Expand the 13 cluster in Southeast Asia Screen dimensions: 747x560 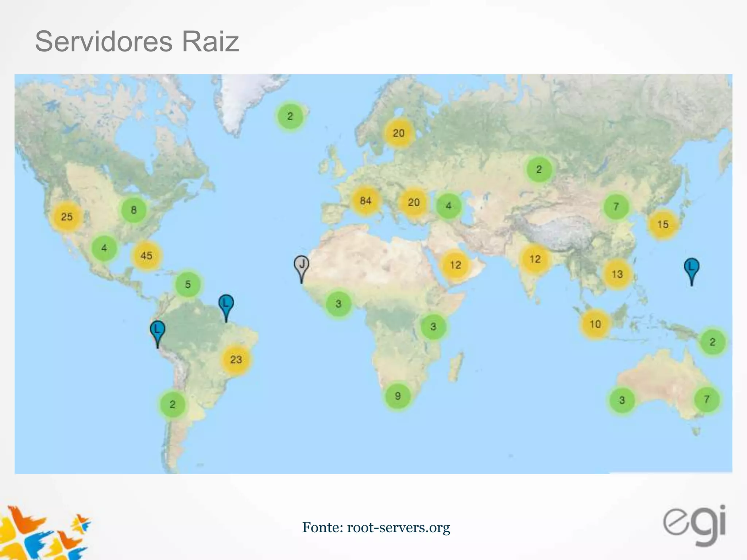pyautogui.click(x=617, y=274)
